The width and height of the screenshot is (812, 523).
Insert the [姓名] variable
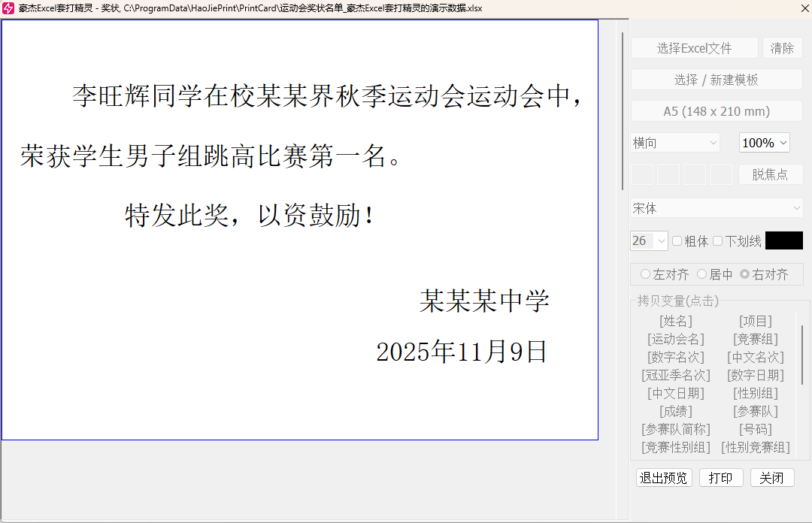pos(675,320)
